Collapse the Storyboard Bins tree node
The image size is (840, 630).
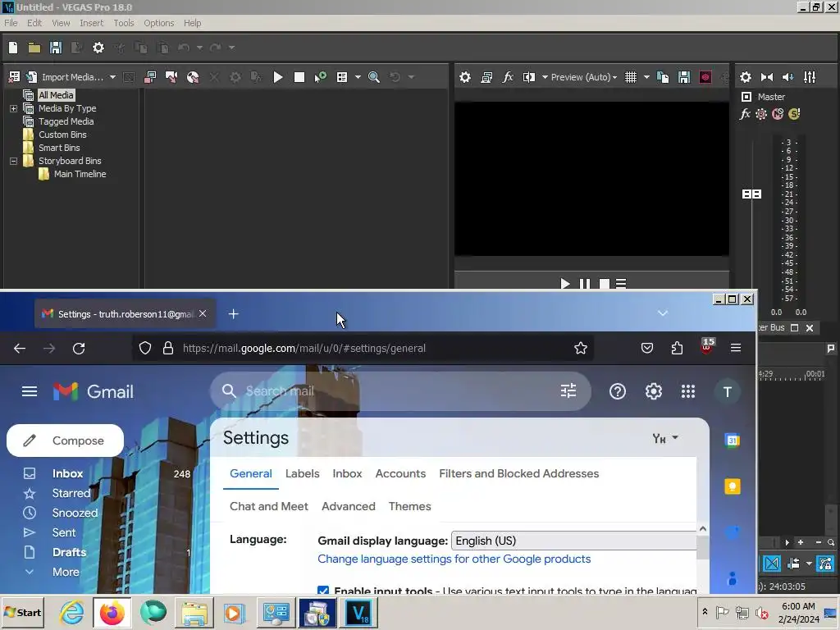click(x=13, y=162)
